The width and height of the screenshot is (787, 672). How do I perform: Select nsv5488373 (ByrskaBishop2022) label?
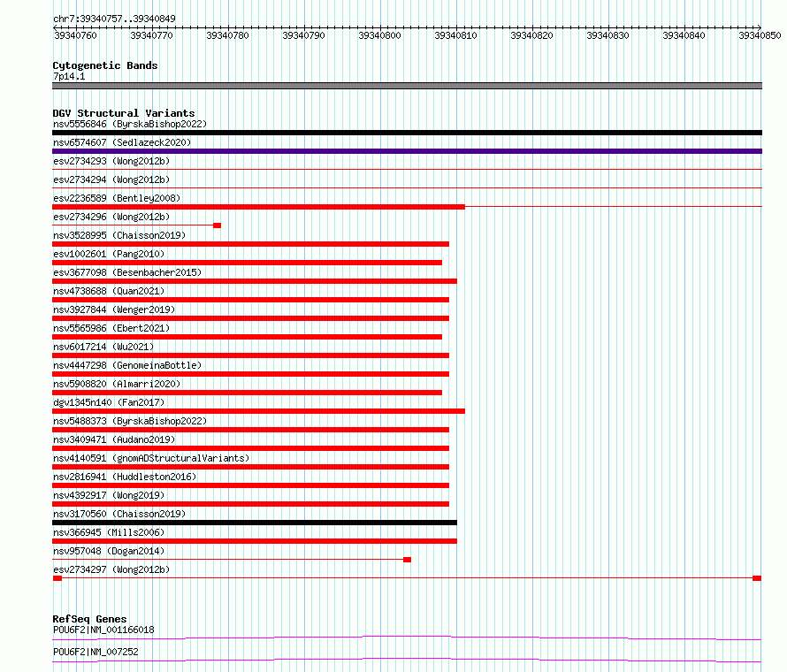(x=130, y=421)
